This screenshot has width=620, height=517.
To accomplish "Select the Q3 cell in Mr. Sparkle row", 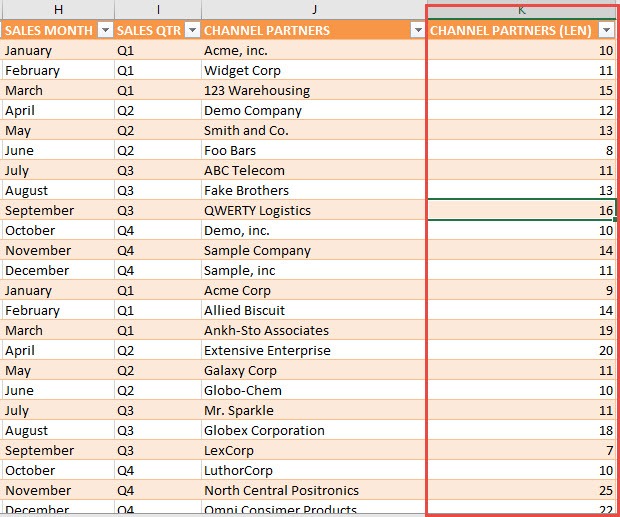I will (x=158, y=410).
